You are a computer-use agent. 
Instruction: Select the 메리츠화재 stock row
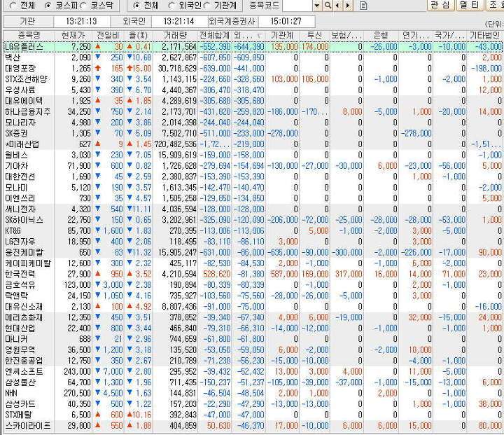point(253,317)
